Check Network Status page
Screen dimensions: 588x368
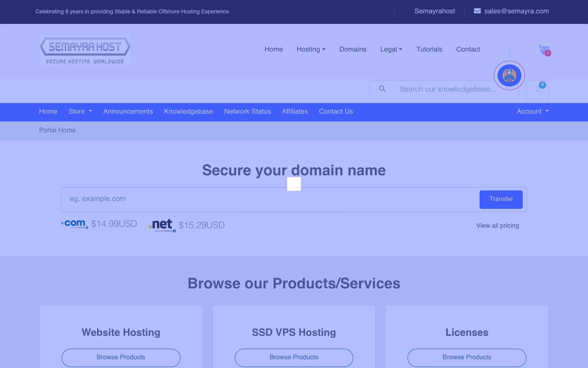pos(247,112)
